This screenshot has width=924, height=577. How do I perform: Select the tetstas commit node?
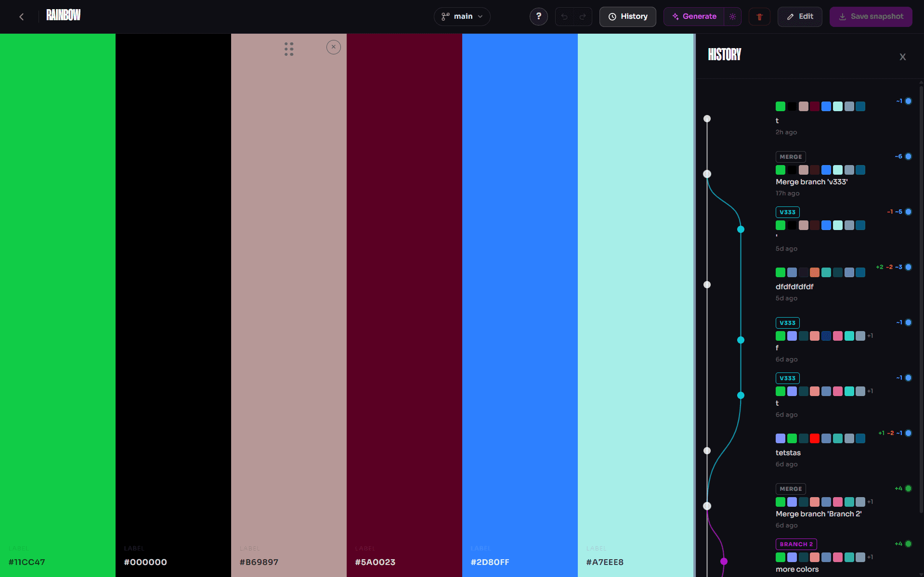pyautogui.click(x=707, y=451)
